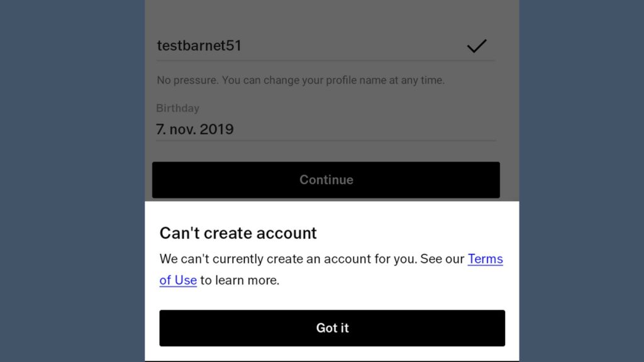Image resolution: width=644 pixels, height=362 pixels.
Task: Focus the testbarnet51 profile name field
Action: pos(325,45)
